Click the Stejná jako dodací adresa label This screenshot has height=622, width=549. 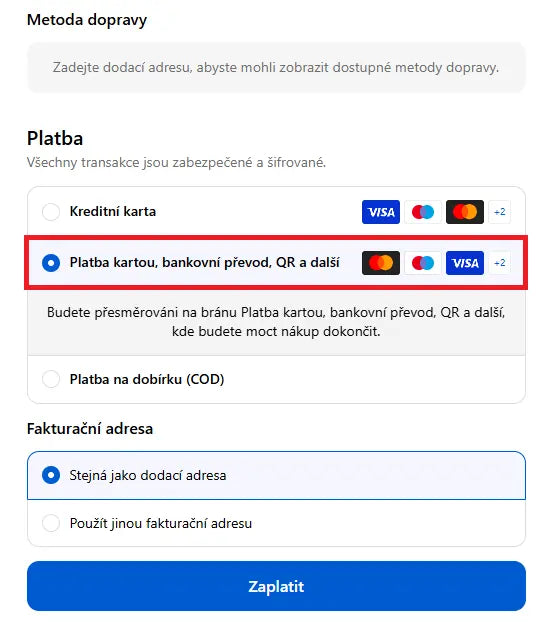[148, 475]
